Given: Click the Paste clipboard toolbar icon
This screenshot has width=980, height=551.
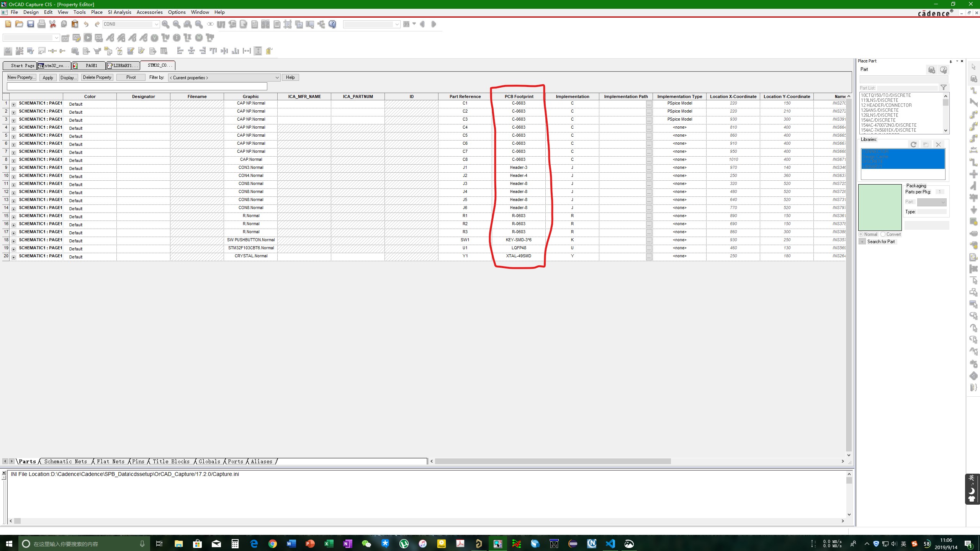Looking at the screenshot, I should point(75,24).
